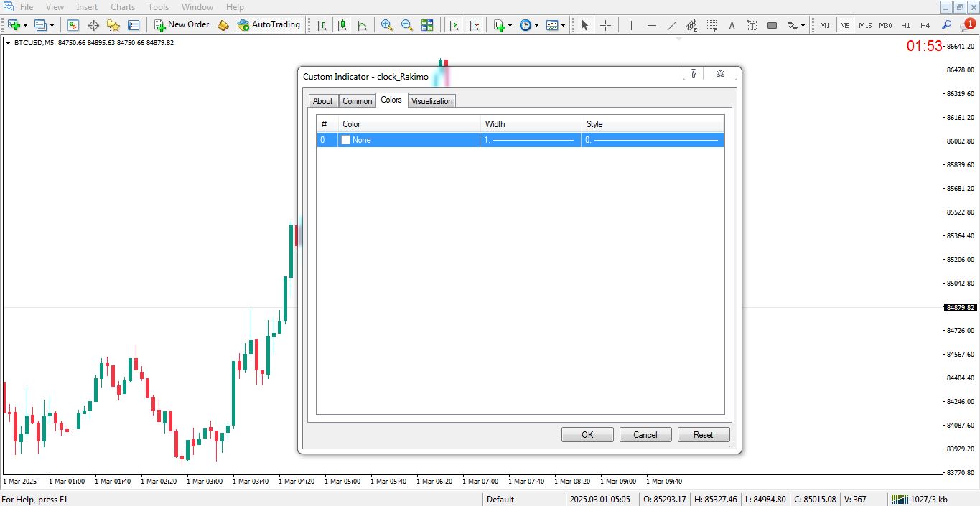Select the vertical line drawing tool
The width and height of the screenshot is (980, 506).
pos(631,25)
